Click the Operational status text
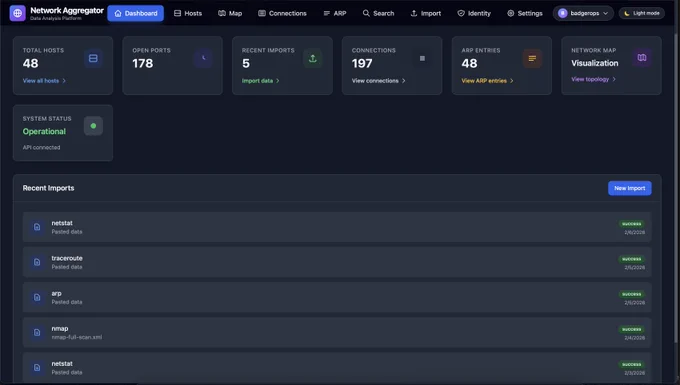The height and width of the screenshot is (385, 680). (x=44, y=131)
